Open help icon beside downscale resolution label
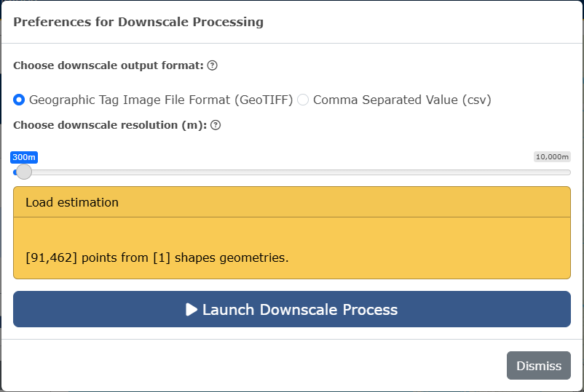Viewport: 584px width, 392px height. coord(216,125)
